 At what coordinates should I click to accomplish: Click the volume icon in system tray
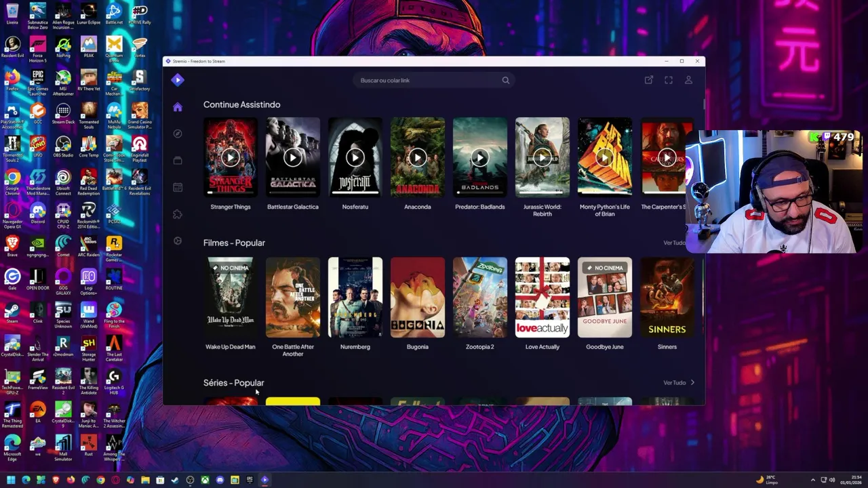coord(833,480)
